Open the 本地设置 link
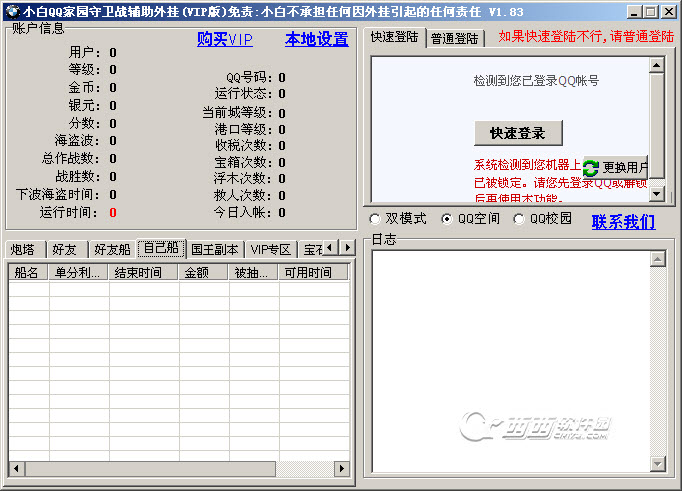 tap(317, 40)
